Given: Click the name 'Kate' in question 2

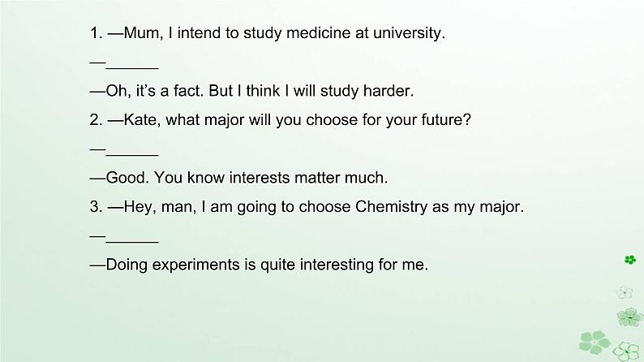Looking at the screenshot, I should click(142, 119).
